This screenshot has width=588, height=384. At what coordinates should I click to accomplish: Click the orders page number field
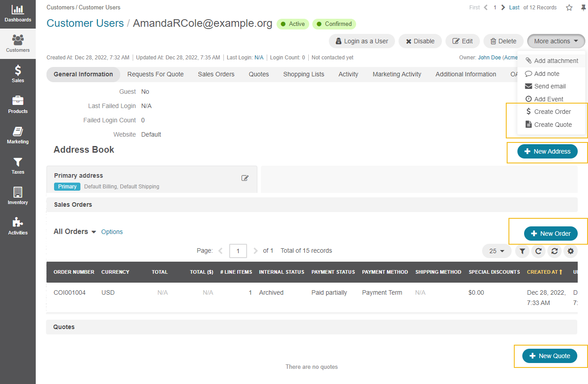click(x=238, y=251)
